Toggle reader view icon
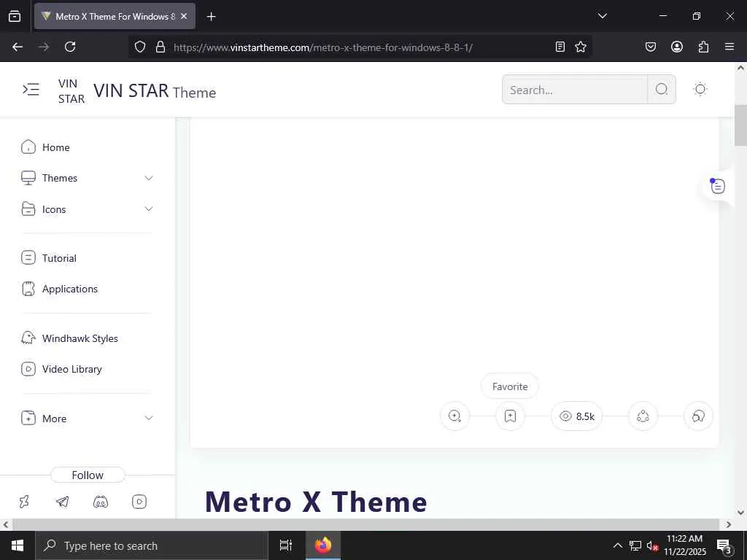747x560 pixels. point(560,47)
